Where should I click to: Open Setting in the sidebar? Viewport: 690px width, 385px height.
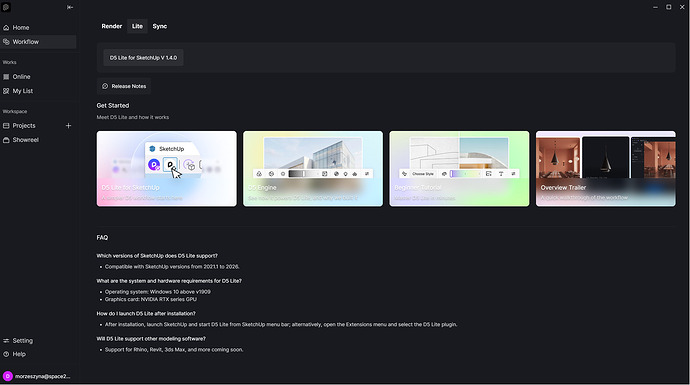[x=38, y=341]
